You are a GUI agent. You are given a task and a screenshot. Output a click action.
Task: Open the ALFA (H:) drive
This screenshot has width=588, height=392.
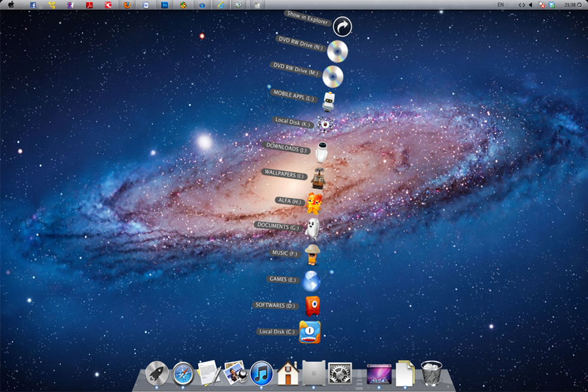pos(314,204)
